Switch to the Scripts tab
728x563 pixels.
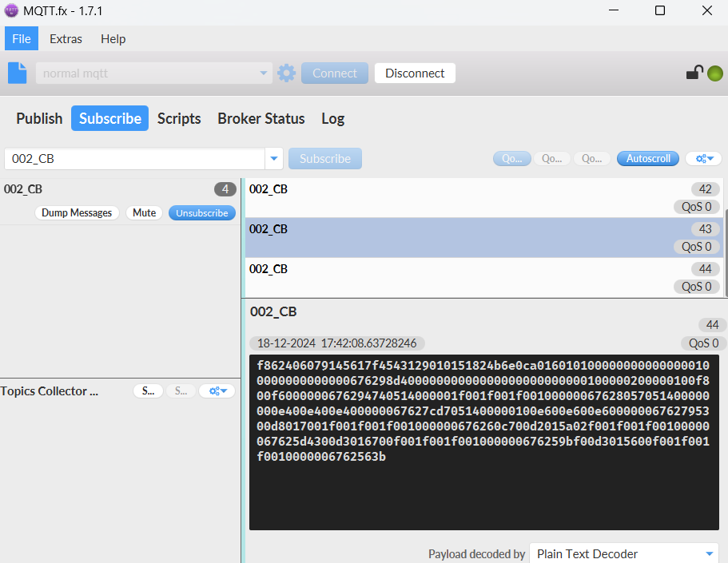click(179, 118)
